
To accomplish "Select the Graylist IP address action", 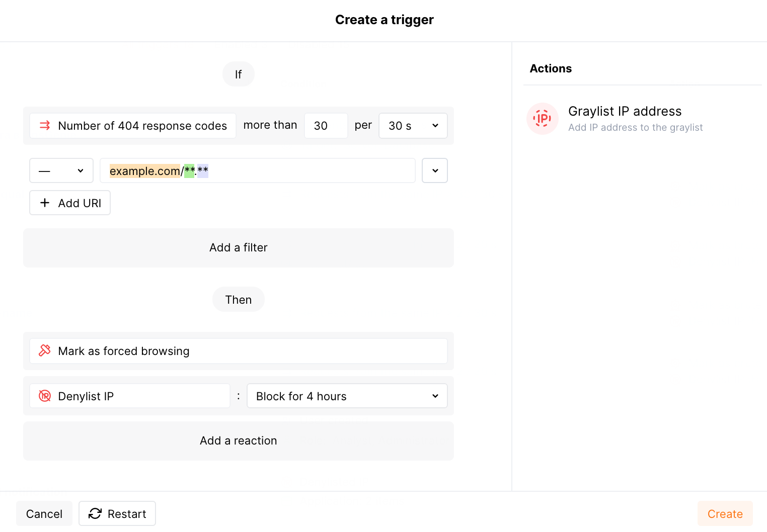I will click(x=625, y=119).
